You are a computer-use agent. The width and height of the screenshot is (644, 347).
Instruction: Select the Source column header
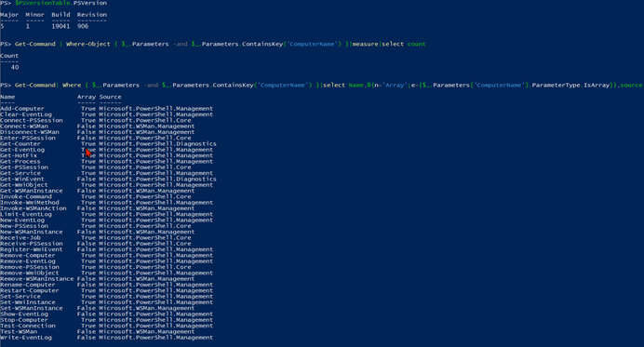coord(111,97)
